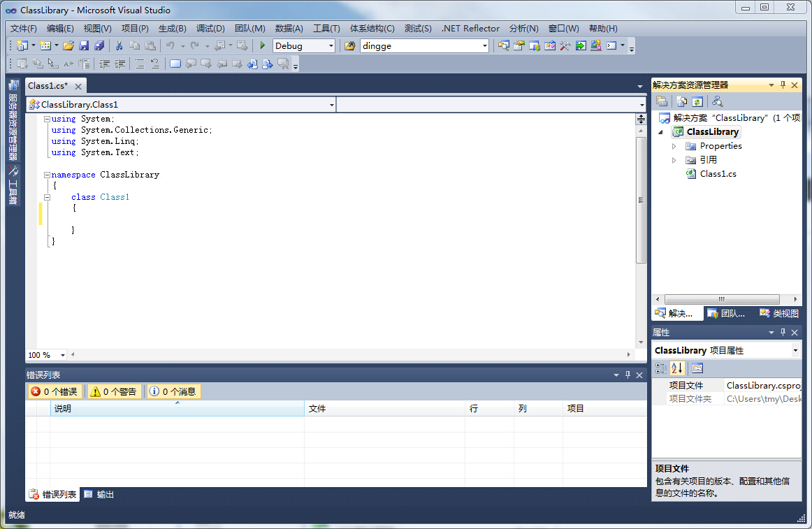Click the Decrease Indent icon
The image size is (812, 529).
[x=104, y=64]
